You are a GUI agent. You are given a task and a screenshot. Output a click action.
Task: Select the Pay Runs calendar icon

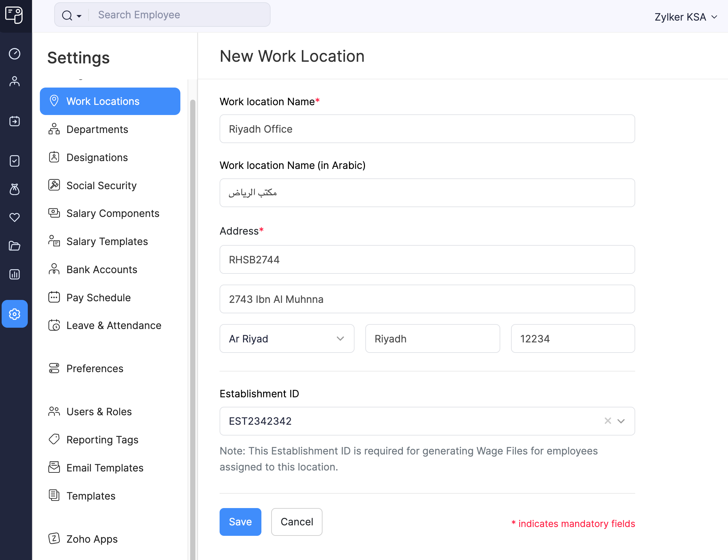coord(15,121)
